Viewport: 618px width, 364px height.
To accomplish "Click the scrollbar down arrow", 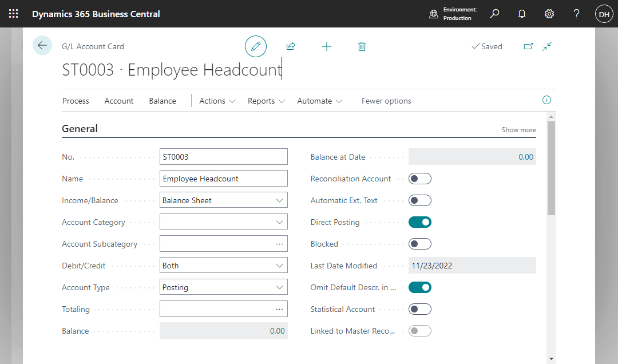I will point(551,359).
